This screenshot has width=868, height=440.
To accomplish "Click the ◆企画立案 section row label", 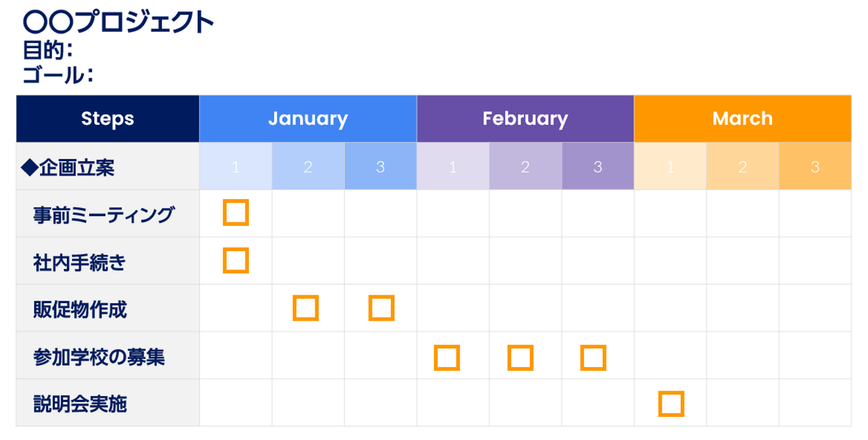I will (68, 168).
